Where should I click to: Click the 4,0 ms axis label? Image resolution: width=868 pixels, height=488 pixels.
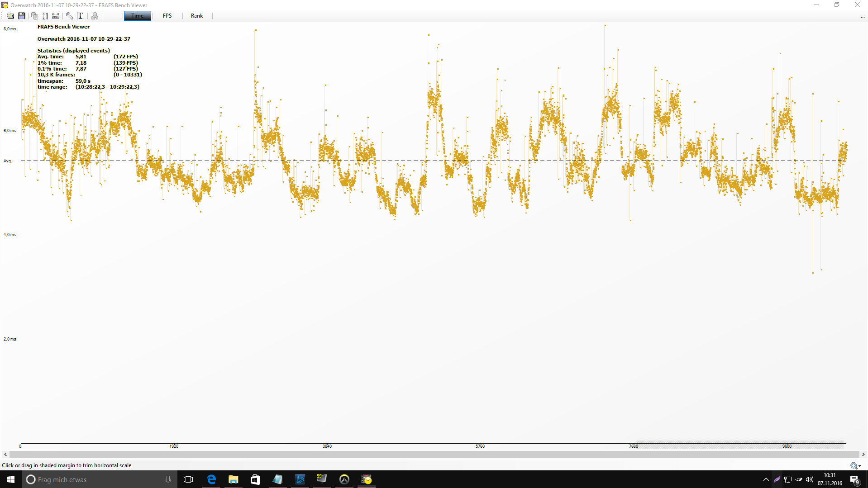coord(10,235)
